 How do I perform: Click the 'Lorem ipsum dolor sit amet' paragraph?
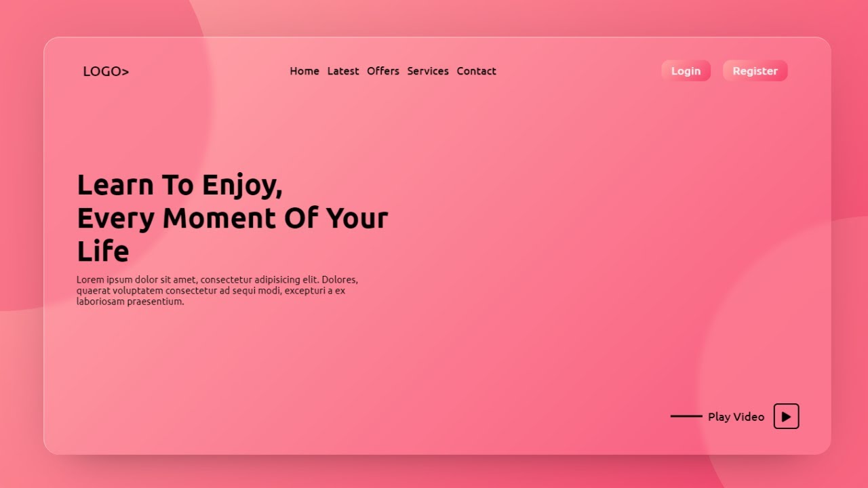217,290
